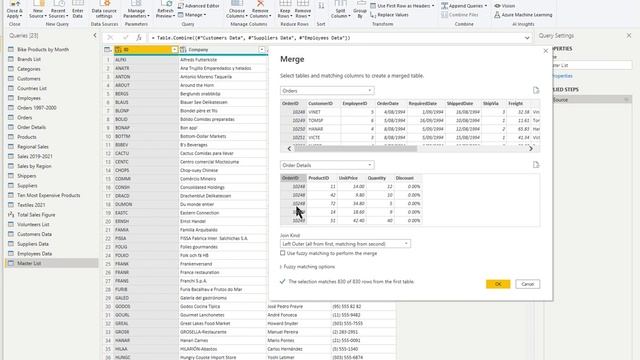Collapse the Queries pane with the arrow
The height and width of the screenshot is (360, 640).
[95, 36]
